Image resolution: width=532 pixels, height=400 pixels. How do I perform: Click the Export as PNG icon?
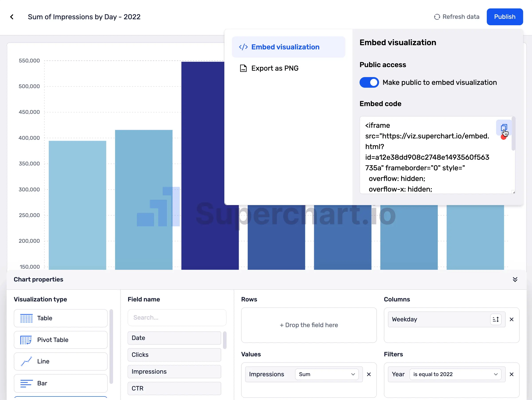(243, 68)
